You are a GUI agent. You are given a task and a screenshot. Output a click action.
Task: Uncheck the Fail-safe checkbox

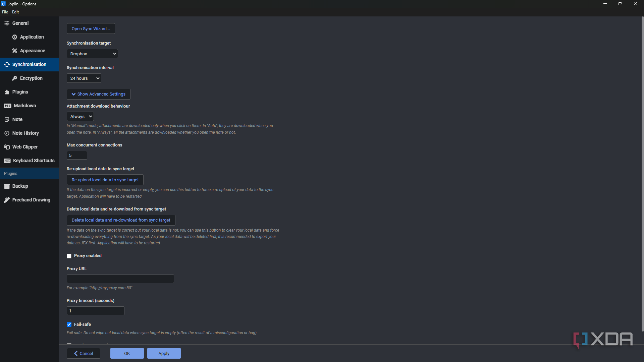click(x=69, y=324)
